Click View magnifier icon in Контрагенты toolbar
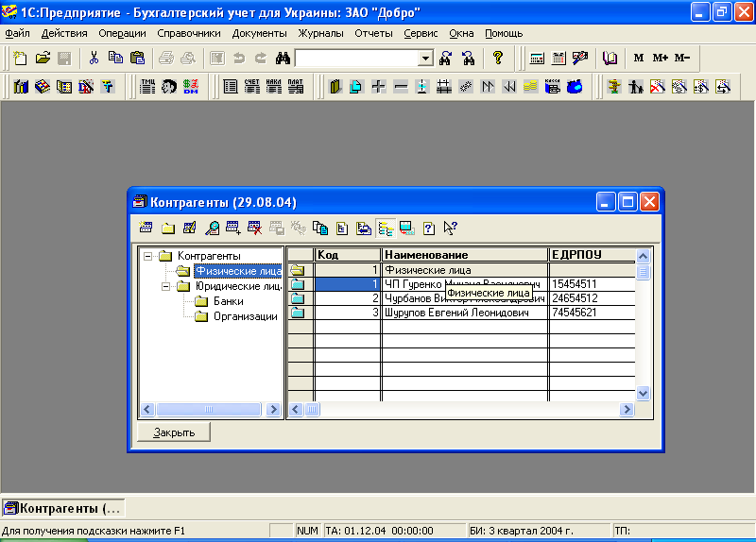The image size is (756, 542). coord(212,228)
